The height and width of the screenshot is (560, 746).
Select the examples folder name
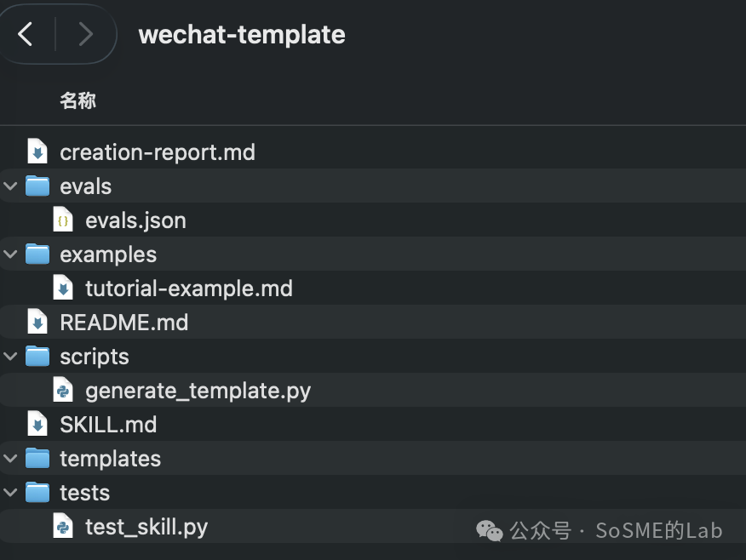point(108,254)
